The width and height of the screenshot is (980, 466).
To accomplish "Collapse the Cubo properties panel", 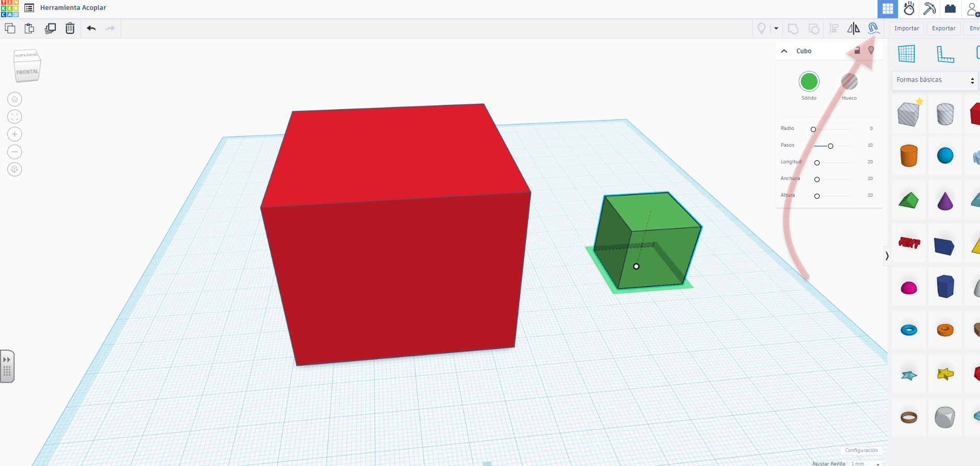I will click(x=784, y=51).
